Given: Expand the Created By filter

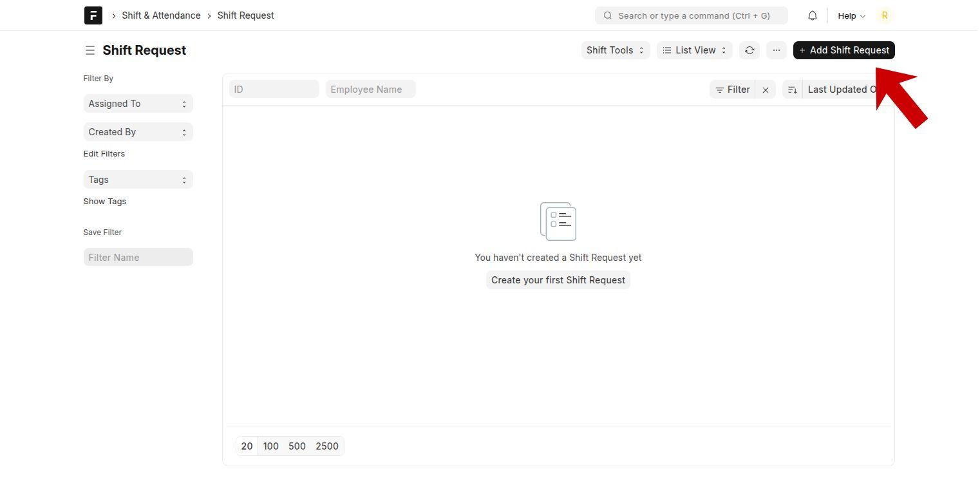Looking at the screenshot, I should pyautogui.click(x=138, y=132).
